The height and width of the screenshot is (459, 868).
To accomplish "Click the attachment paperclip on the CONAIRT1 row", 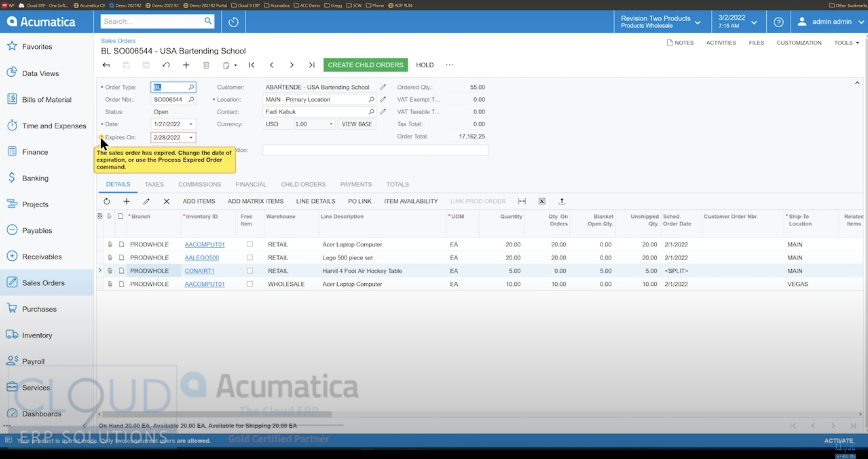I will pyautogui.click(x=110, y=271).
